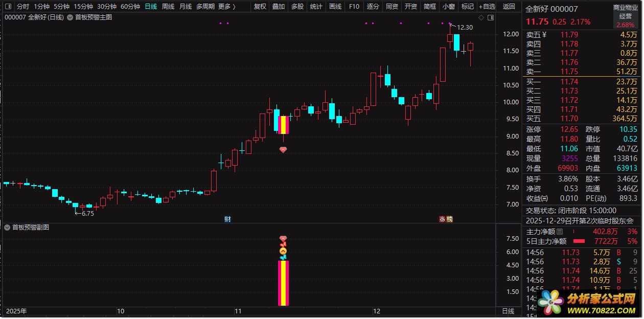Toggle the 简框 simple frame button
Image resolution: width=644 pixels, height=319 pixels.
430,7
